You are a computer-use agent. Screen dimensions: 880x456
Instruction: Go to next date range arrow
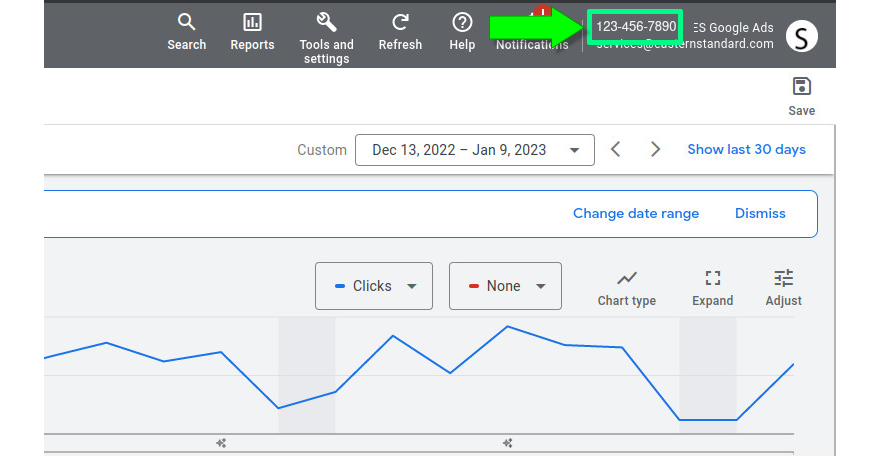coord(655,149)
